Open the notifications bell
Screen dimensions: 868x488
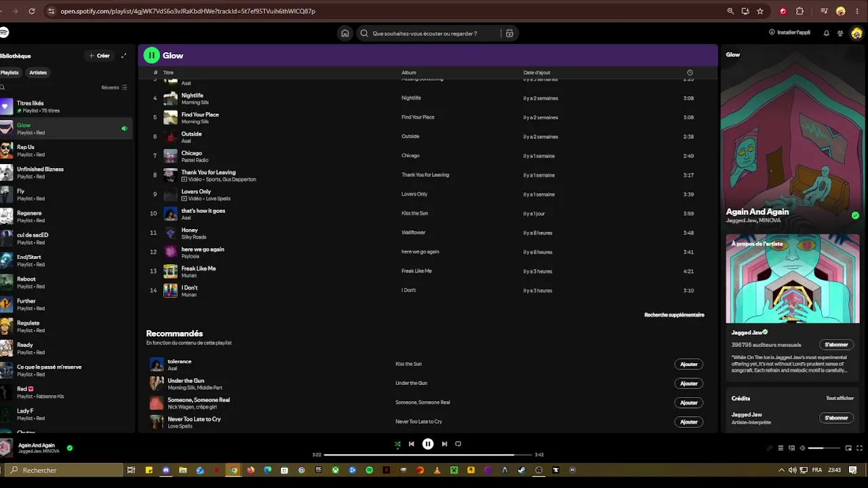826,33
